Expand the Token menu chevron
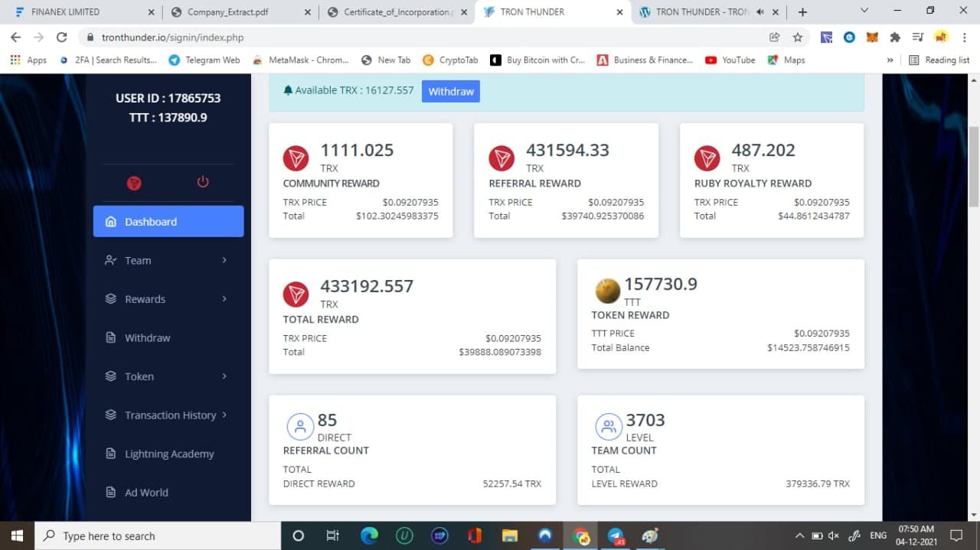 tap(224, 376)
